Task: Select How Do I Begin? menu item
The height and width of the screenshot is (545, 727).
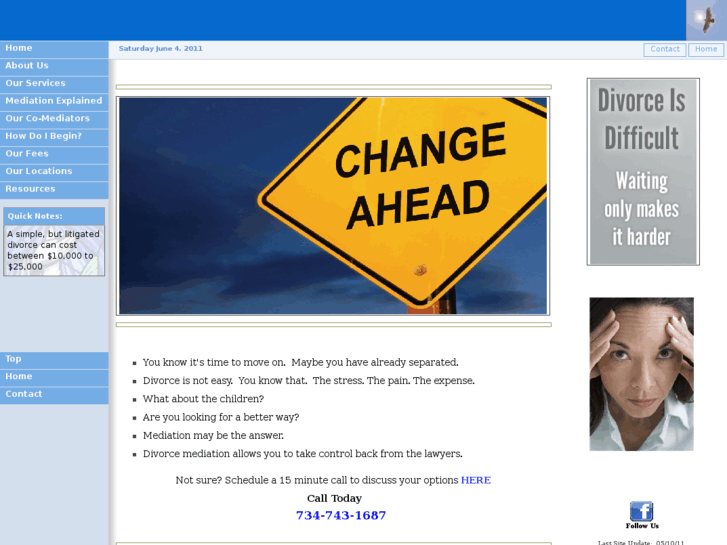Action: click(x=54, y=137)
